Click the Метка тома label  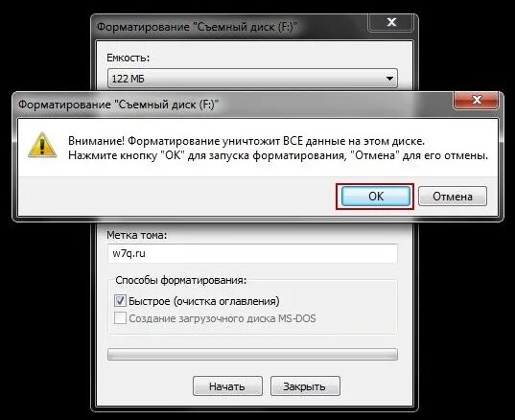tap(136, 235)
